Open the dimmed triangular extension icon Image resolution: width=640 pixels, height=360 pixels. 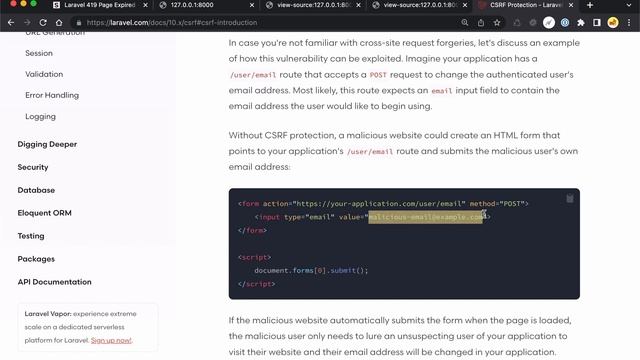517,22
